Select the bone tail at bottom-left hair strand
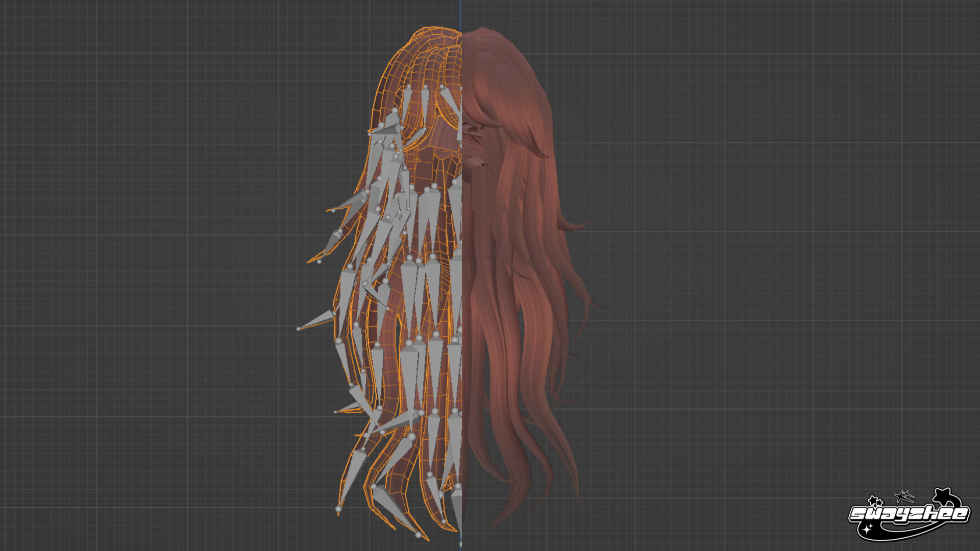 click(x=338, y=509)
